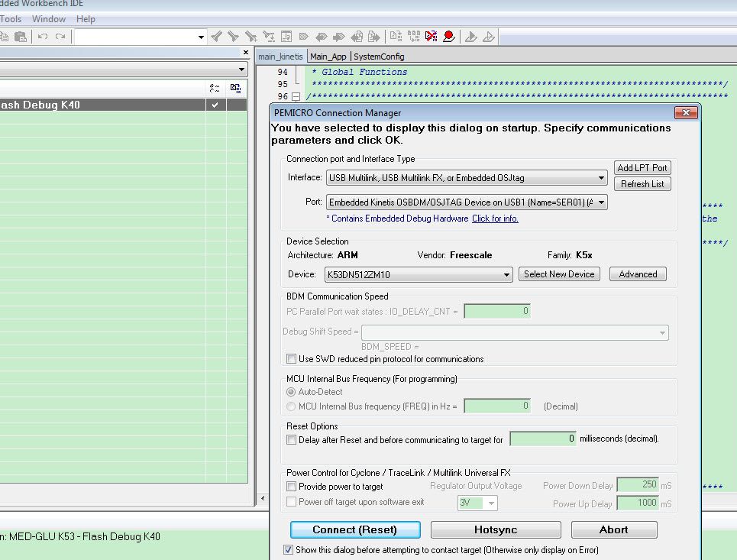The image size is (737, 560).
Task: Click the Make build icon
Action: coord(414,37)
